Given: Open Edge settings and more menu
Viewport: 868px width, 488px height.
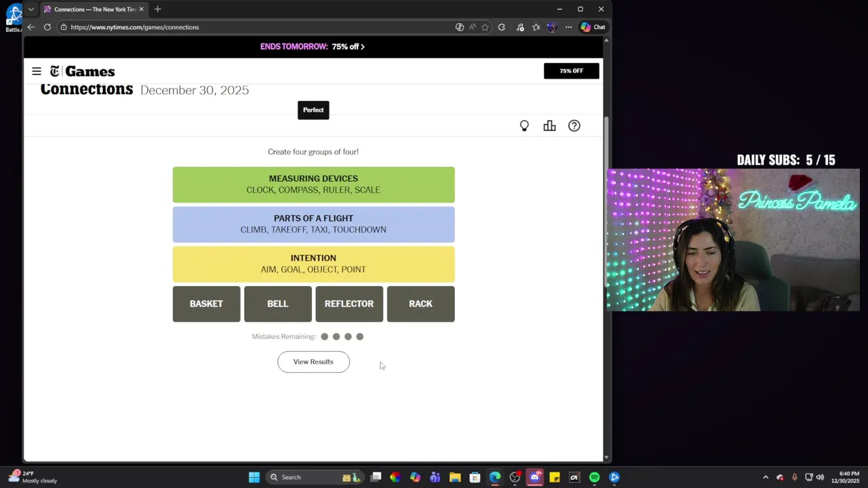Looking at the screenshot, I should click(x=568, y=27).
